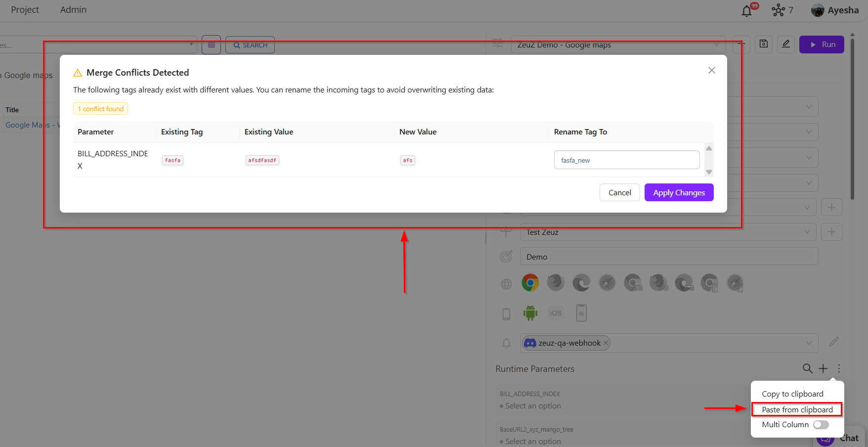Choose Paste from clipboard menu entry
868x447 pixels.
tap(797, 409)
